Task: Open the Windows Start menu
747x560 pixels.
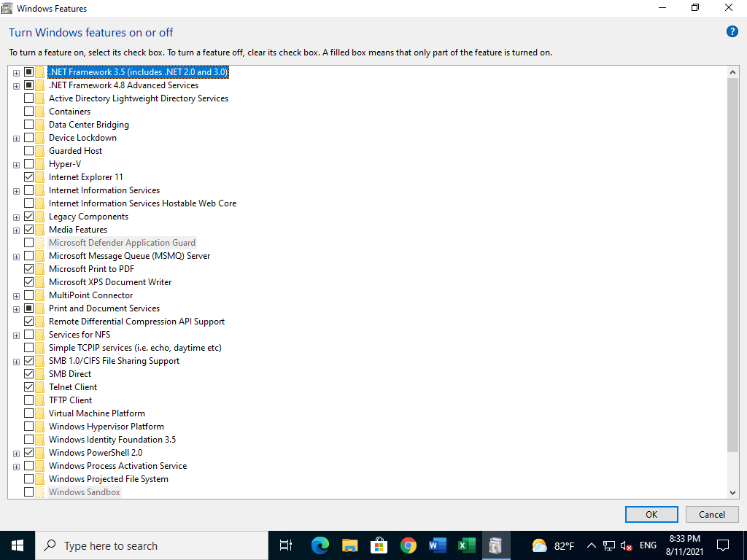Action: click(18, 545)
